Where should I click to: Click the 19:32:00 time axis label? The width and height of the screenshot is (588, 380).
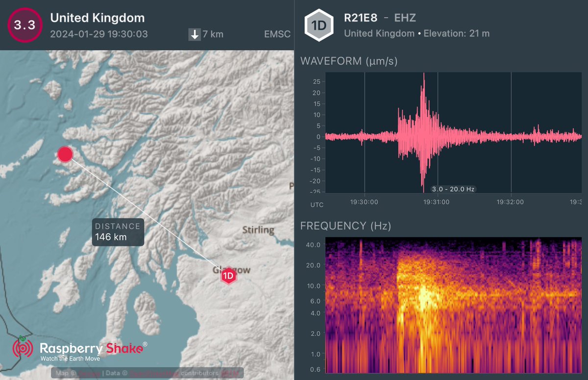coord(511,202)
